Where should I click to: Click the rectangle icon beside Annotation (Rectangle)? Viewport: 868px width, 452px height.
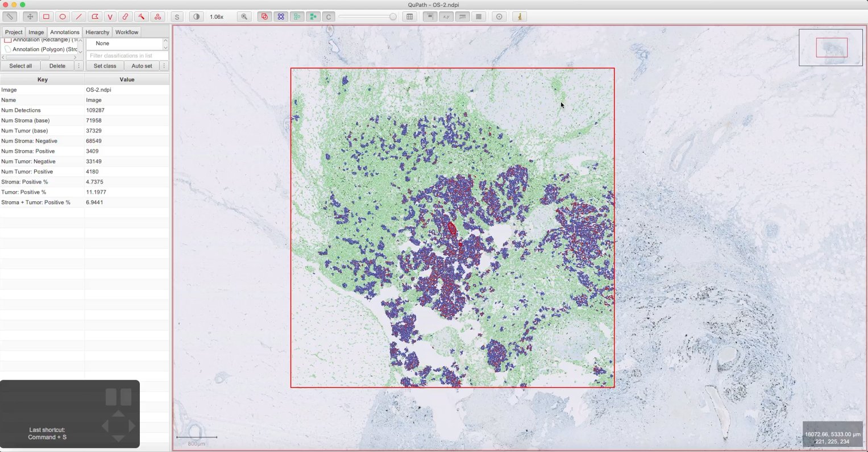point(7,40)
